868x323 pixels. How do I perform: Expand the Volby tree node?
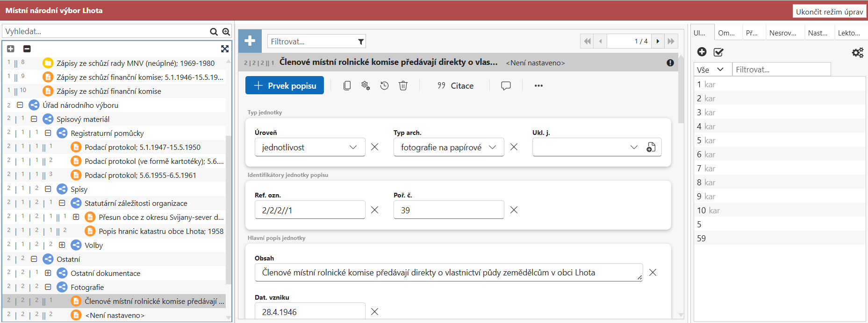(x=62, y=245)
